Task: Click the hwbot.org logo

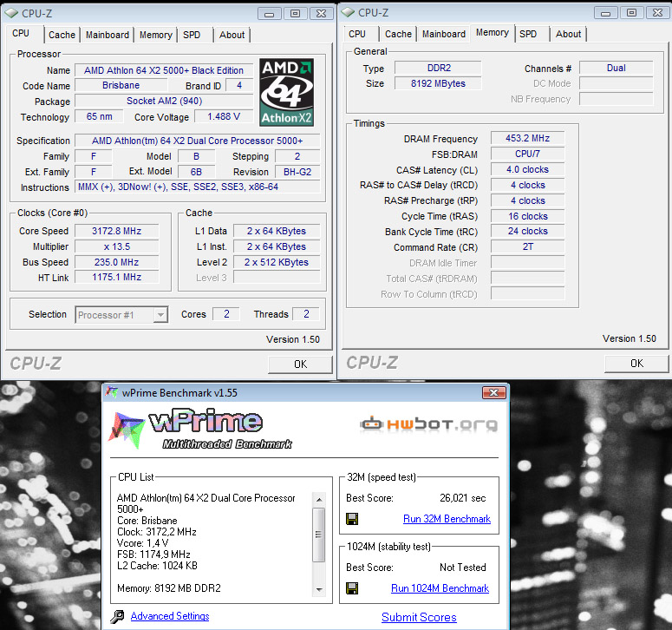Action: (428, 424)
